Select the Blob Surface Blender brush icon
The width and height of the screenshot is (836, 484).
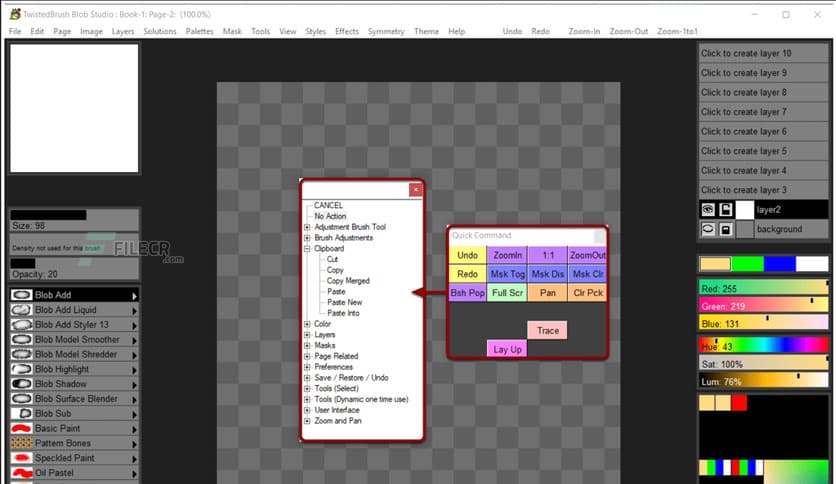click(21, 399)
